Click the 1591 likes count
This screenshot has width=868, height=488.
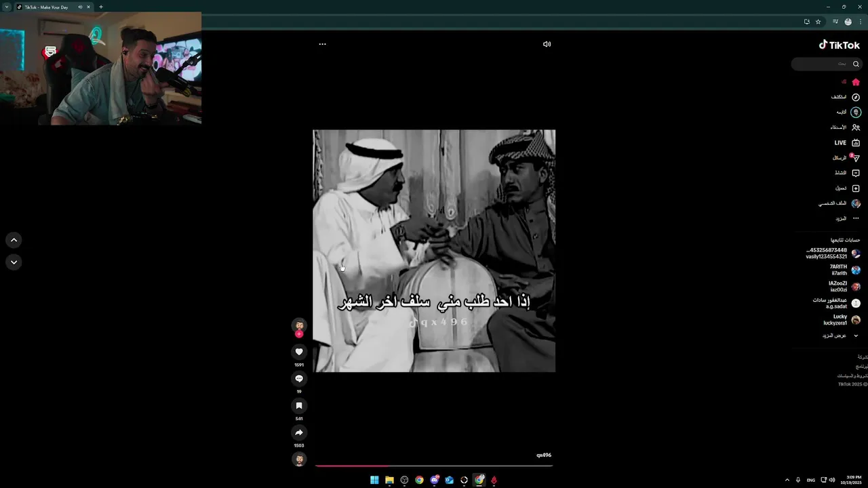(x=299, y=365)
